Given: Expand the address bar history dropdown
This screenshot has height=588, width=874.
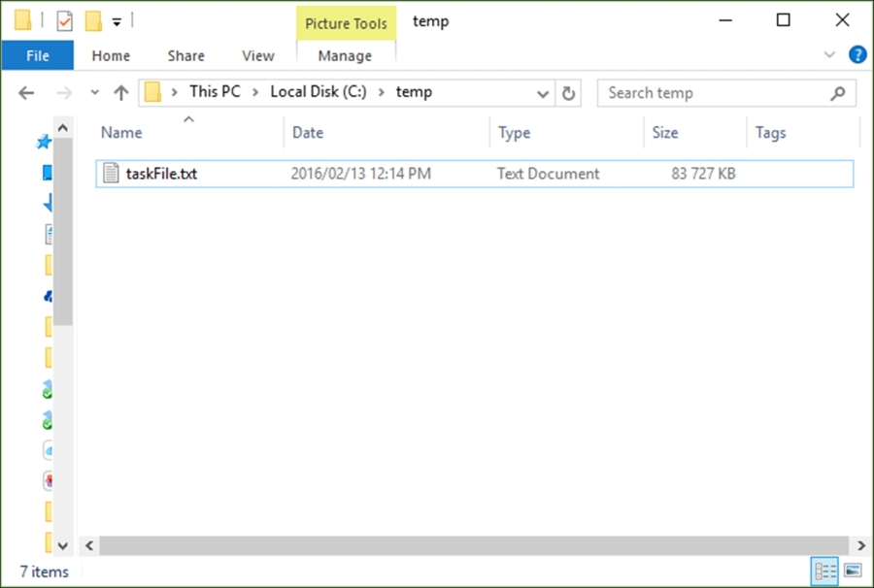Looking at the screenshot, I should click(542, 93).
